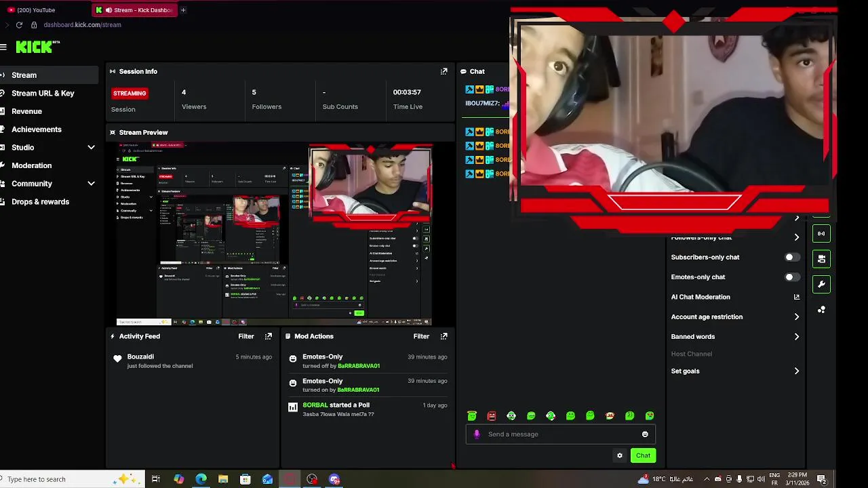Click BORBAL poll starter name
Image resolution: width=868 pixels, height=488 pixels.
click(x=315, y=405)
